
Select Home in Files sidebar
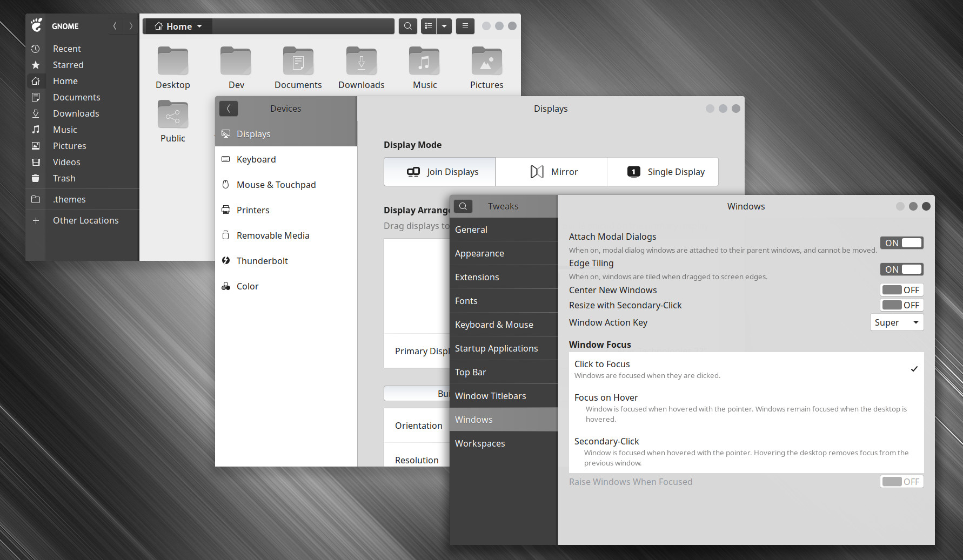pos(82,81)
